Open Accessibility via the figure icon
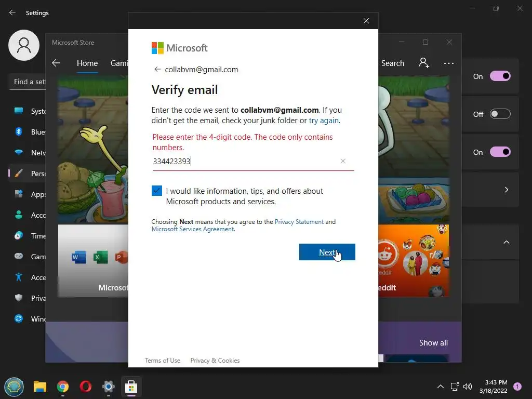The image size is (532, 399). [x=19, y=277]
